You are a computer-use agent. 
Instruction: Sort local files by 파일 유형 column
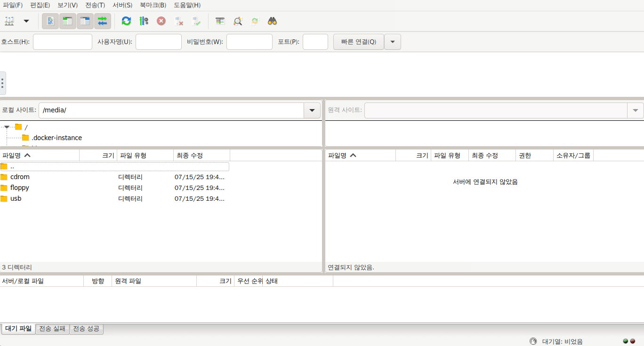pyautogui.click(x=145, y=155)
